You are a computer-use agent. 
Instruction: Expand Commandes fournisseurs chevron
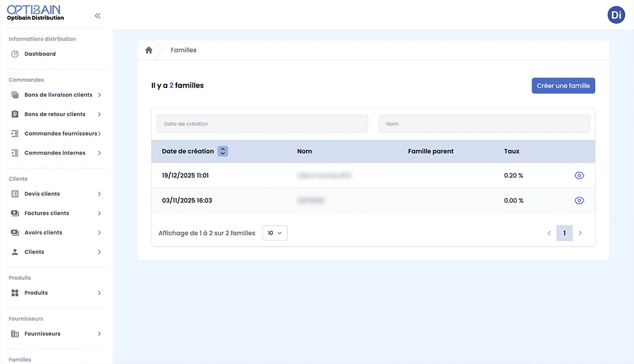[x=100, y=134]
